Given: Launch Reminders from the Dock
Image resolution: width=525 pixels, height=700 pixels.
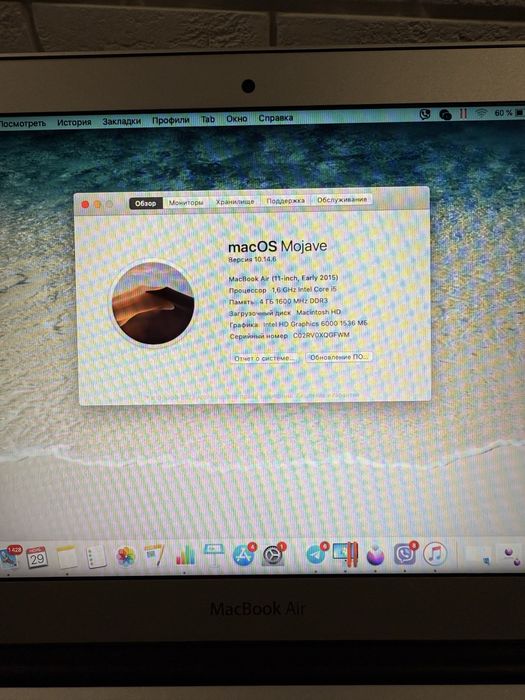Looking at the screenshot, I should pyautogui.click(x=96, y=557).
